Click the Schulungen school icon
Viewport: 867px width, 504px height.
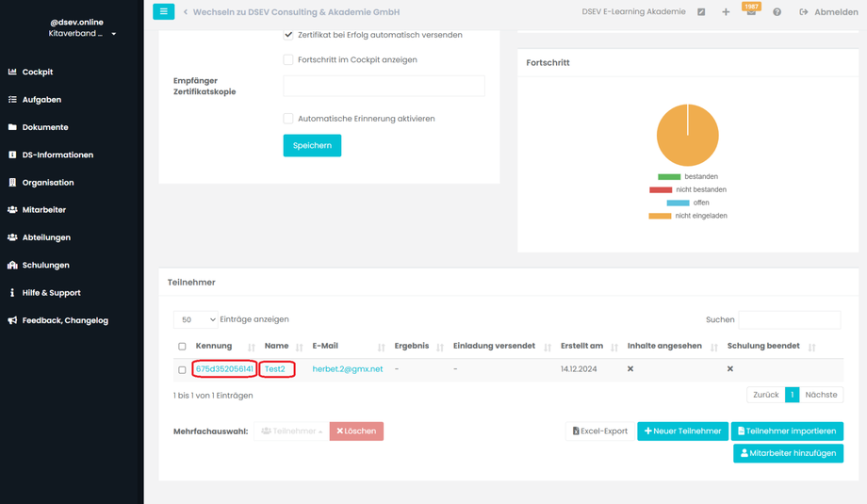click(12, 266)
